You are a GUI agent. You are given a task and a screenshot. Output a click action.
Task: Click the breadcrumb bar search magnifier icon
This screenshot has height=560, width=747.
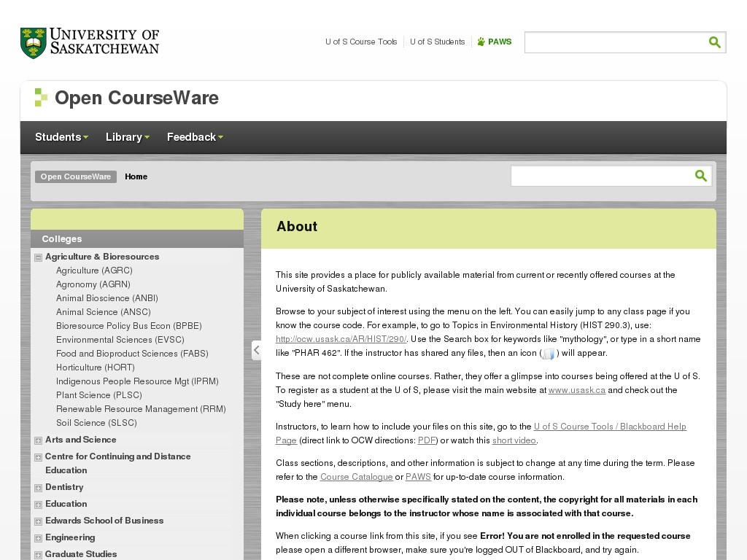pos(700,176)
